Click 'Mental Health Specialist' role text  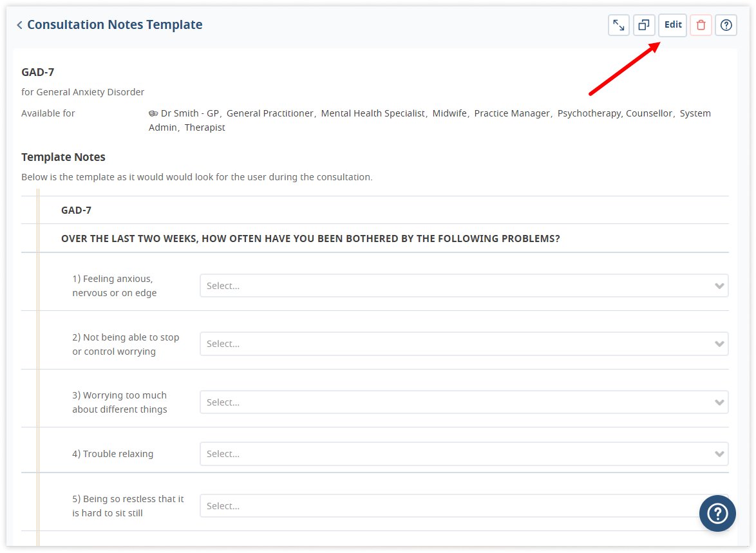click(373, 113)
